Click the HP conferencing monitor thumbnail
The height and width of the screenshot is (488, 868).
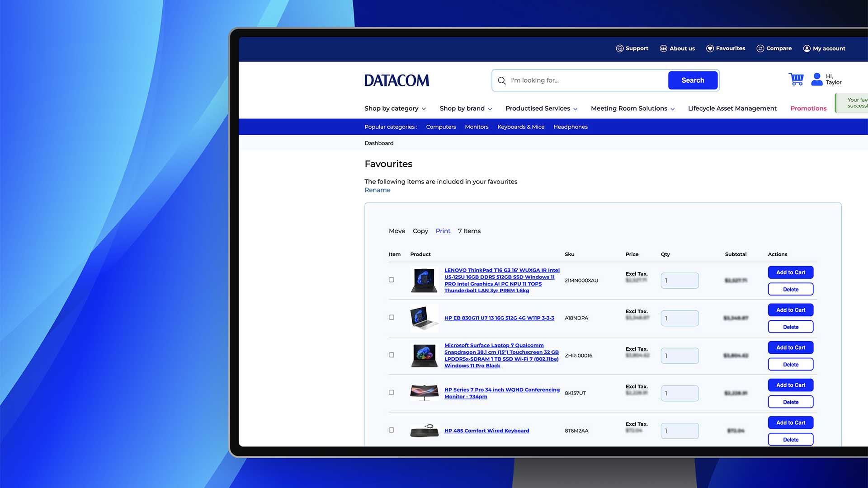pyautogui.click(x=424, y=393)
